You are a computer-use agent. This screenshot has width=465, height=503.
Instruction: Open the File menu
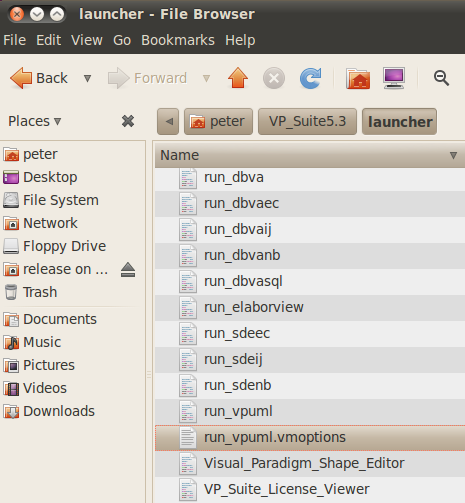pos(15,40)
